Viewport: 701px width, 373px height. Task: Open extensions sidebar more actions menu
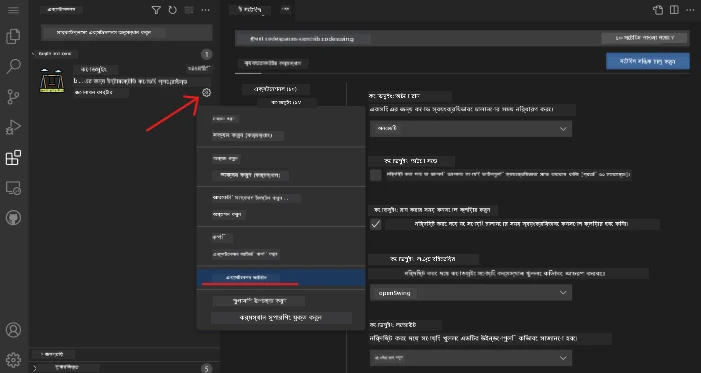tap(206, 10)
